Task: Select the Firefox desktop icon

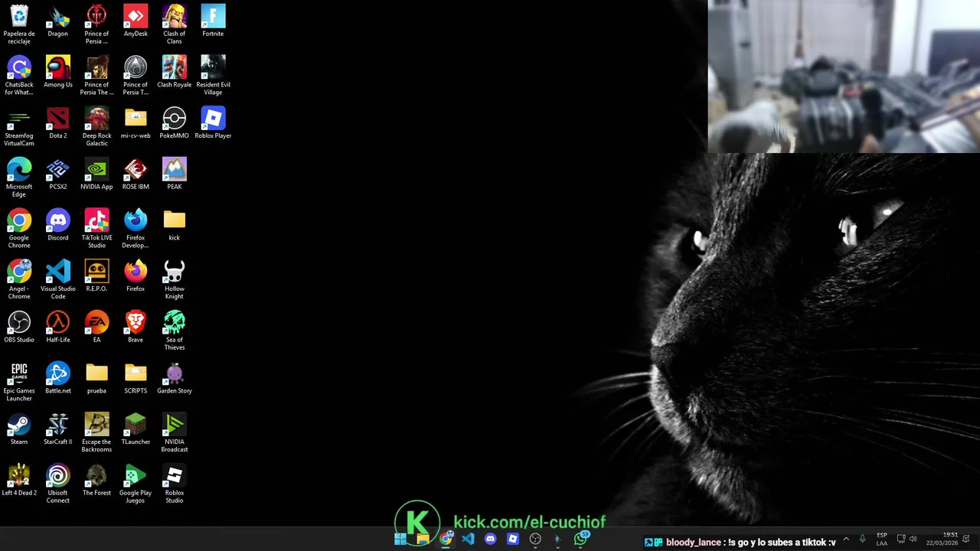Action: click(x=136, y=276)
